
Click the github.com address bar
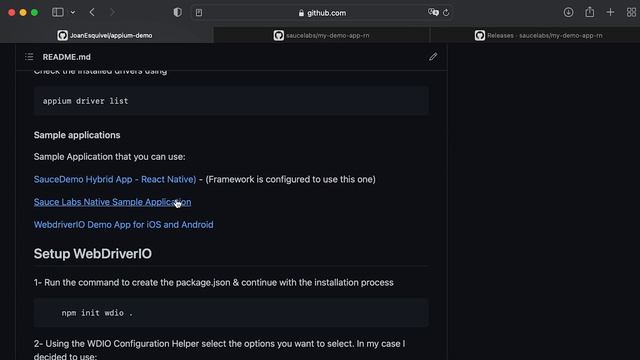click(322, 13)
